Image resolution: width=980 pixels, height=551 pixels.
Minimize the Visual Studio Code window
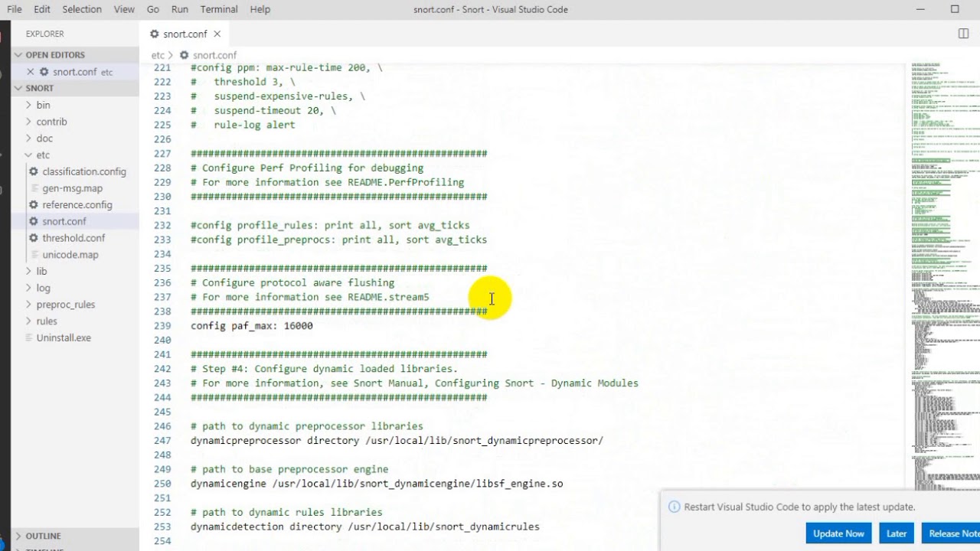click(920, 9)
